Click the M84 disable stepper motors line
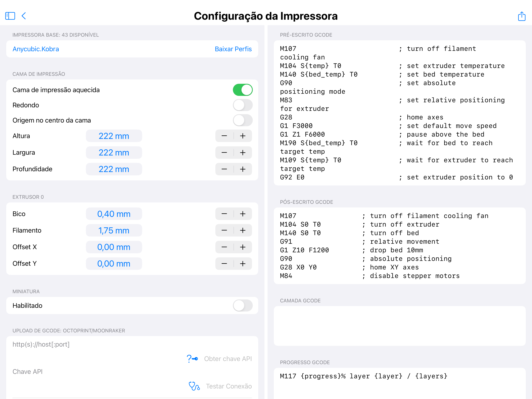Viewport: 532px width, 399px height. (370, 276)
